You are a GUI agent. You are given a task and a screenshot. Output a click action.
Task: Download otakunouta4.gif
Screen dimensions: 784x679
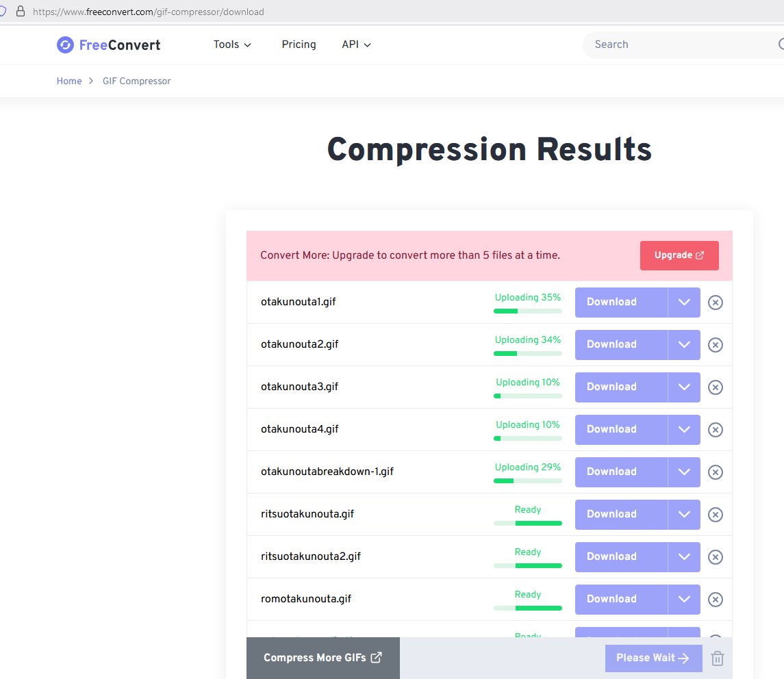click(x=621, y=430)
